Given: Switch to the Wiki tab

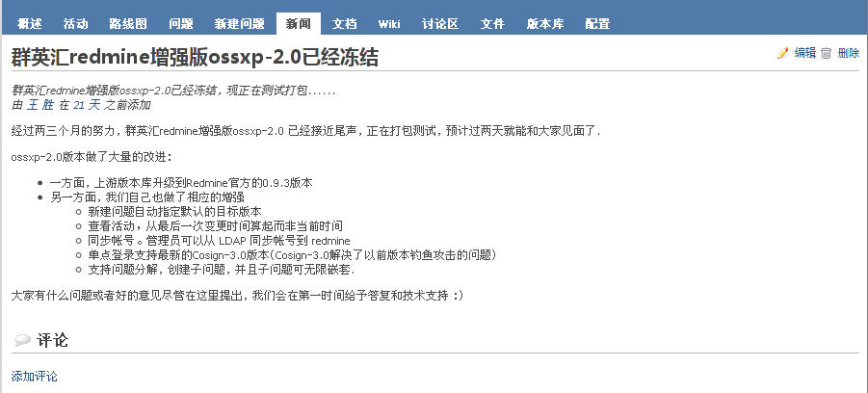Looking at the screenshot, I should [x=389, y=24].
